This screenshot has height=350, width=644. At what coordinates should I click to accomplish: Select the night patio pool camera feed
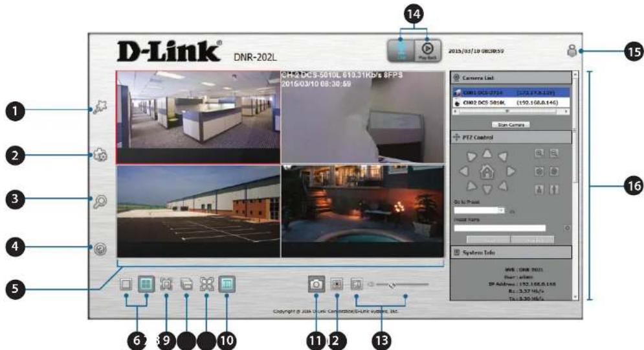pyautogui.click(x=362, y=211)
